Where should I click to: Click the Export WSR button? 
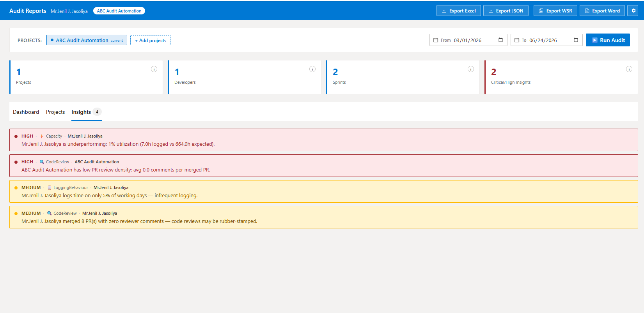pyautogui.click(x=555, y=11)
